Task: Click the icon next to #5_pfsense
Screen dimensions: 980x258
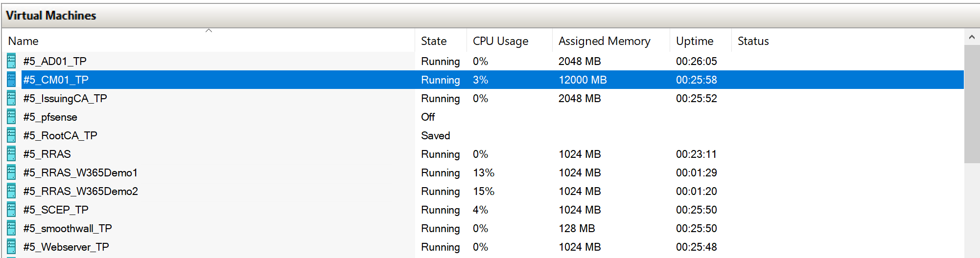Action: pyautogui.click(x=11, y=117)
